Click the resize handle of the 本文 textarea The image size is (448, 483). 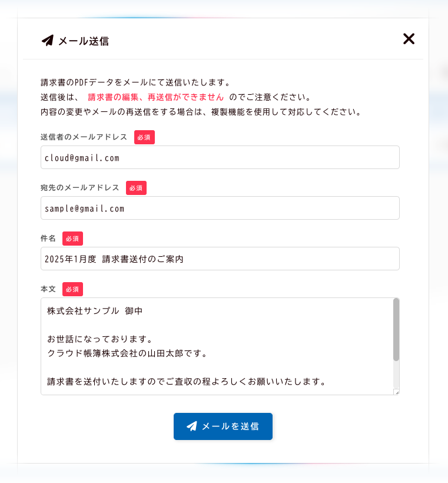pyautogui.click(x=397, y=392)
